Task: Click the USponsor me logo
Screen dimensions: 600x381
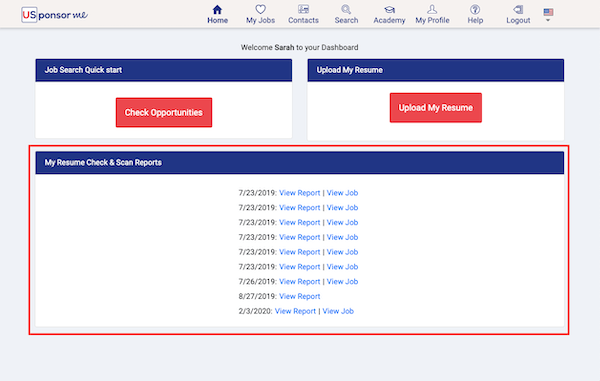Action: tap(54, 15)
